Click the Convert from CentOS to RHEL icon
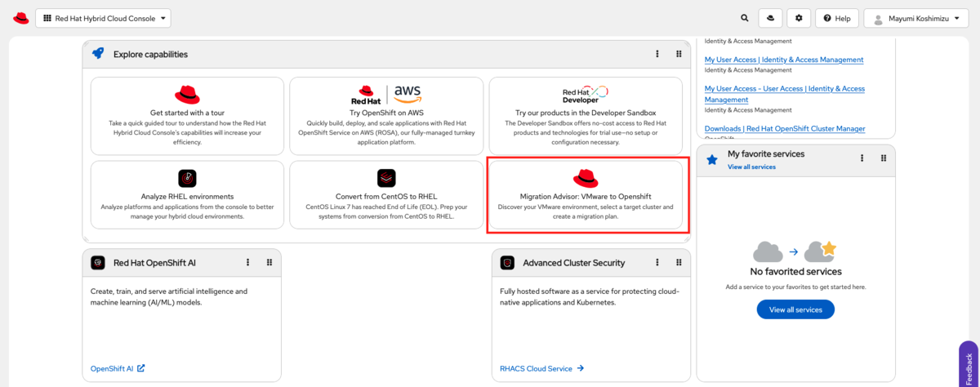The width and height of the screenshot is (980, 387). coord(386,178)
